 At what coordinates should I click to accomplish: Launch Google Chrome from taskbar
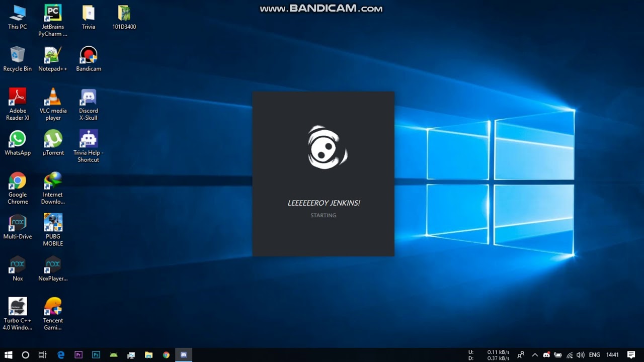[x=166, y=355]
